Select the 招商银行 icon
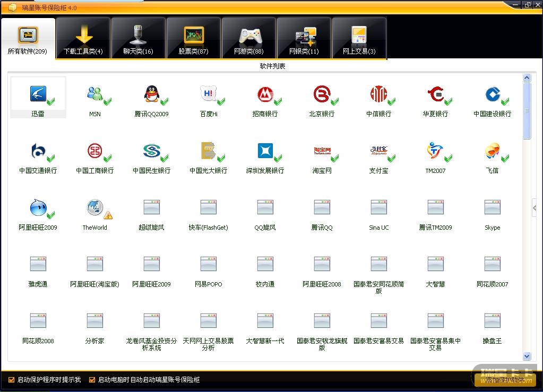This screenshot has width=543, height=392. 265,94
